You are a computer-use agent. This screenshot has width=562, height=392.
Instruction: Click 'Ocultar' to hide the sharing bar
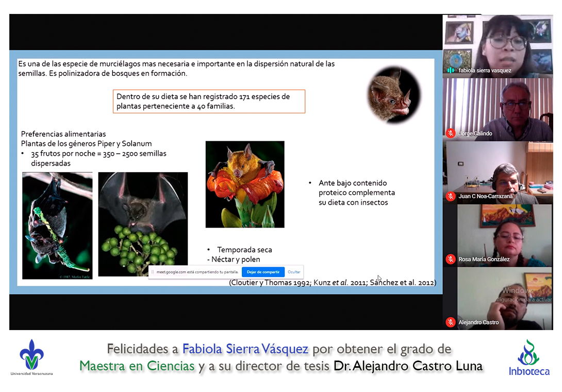(x=294, y=272)
